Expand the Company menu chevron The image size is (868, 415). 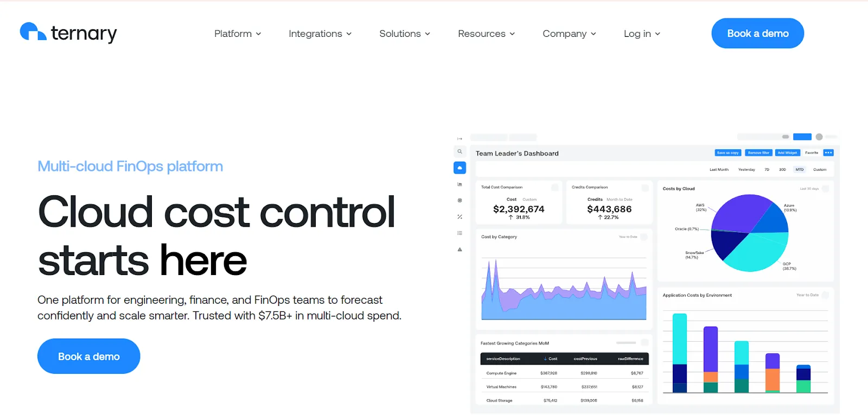[593, 34]
